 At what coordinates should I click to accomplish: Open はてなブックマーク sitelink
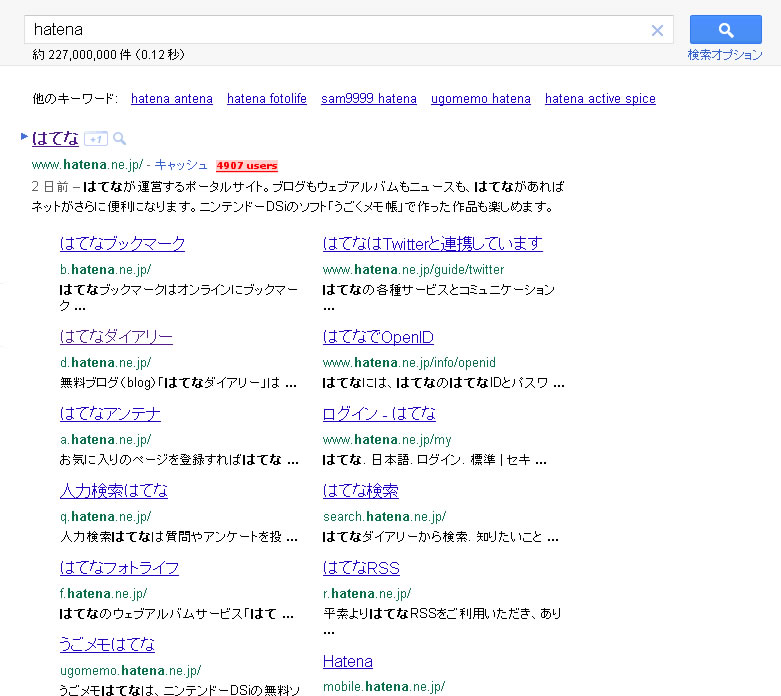(123, 244)
